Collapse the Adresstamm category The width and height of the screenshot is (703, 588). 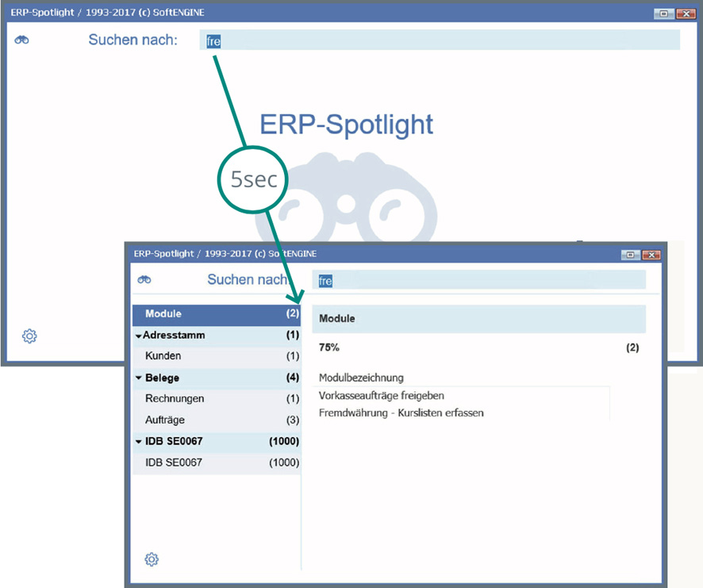(139, 336)
